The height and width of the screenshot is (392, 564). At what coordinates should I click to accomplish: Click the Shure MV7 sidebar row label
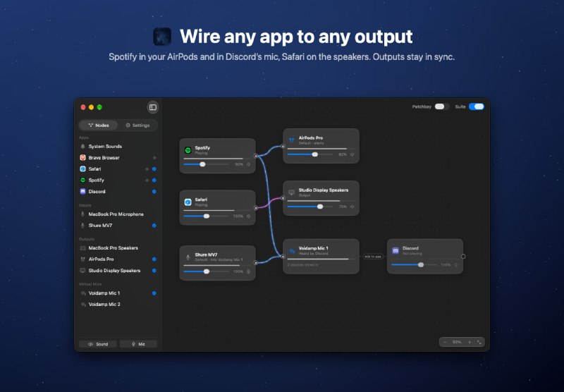pyautogui.click(x=100, y=226)
